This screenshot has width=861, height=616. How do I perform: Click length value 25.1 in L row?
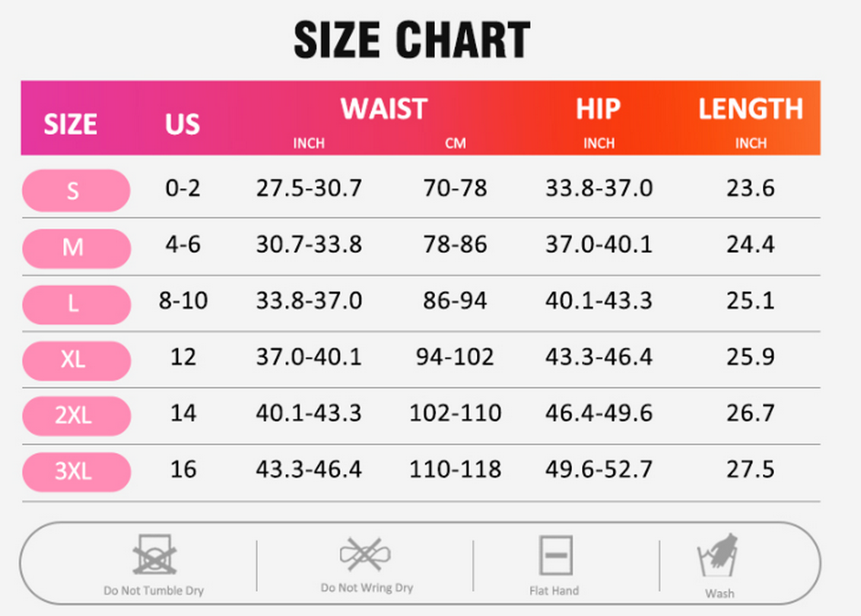tap(750, 300)
